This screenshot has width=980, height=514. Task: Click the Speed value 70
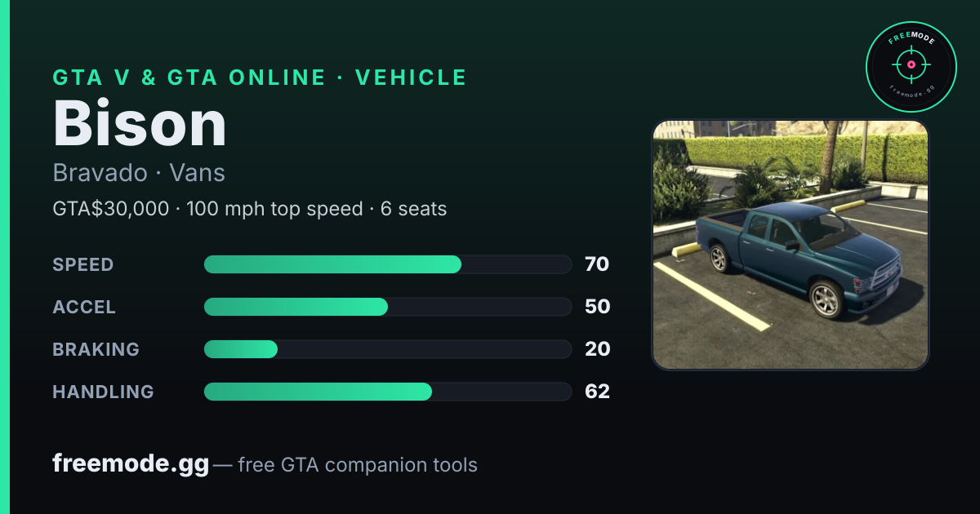pos(597,264)
